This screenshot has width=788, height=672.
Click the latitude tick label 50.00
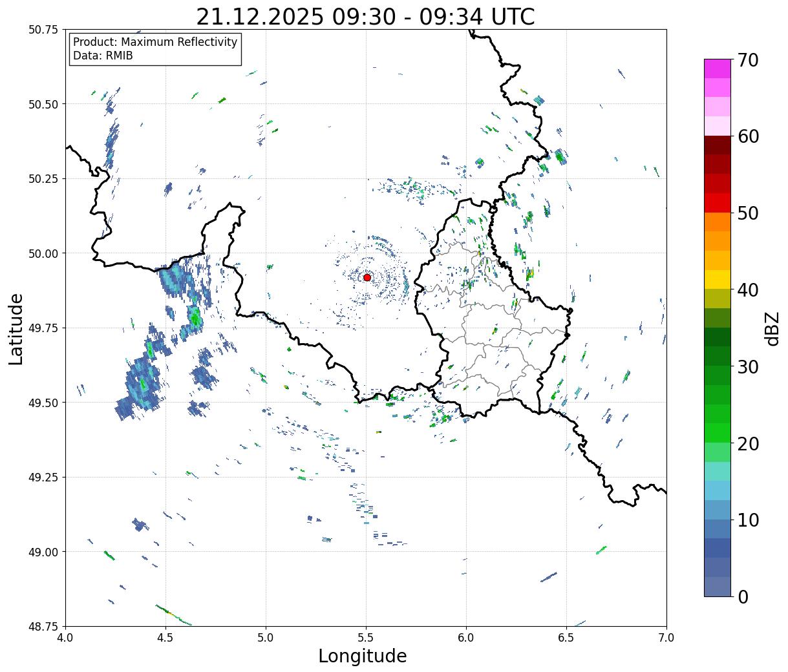43,253
